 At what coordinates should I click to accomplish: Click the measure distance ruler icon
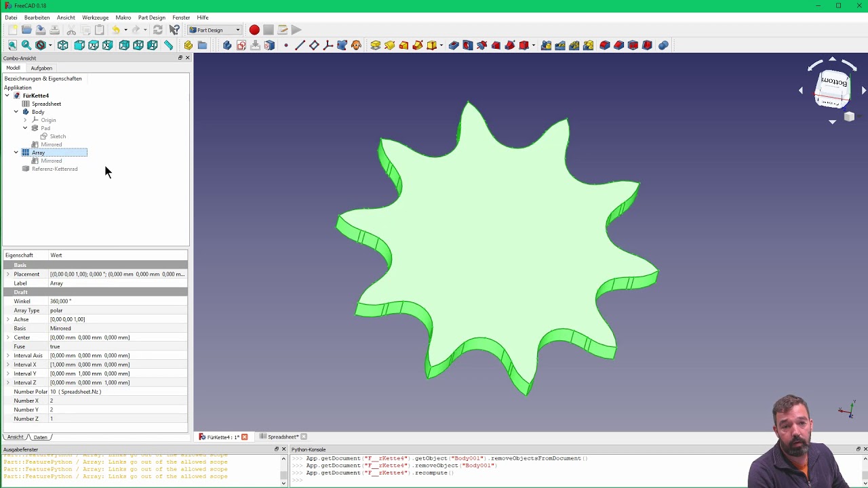[169, 45]
